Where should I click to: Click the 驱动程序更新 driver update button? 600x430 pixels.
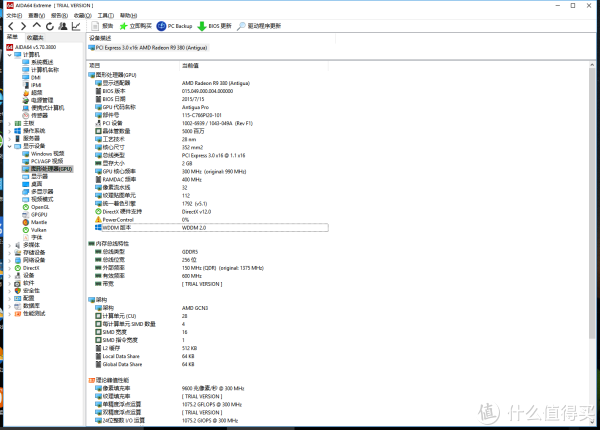pyautogui.click(x=259, y=26)
